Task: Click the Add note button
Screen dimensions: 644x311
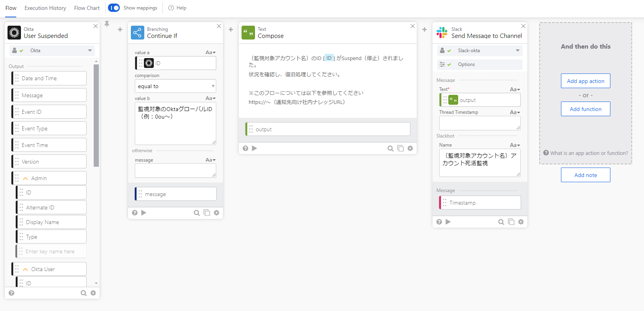Action: click(585, 175)
